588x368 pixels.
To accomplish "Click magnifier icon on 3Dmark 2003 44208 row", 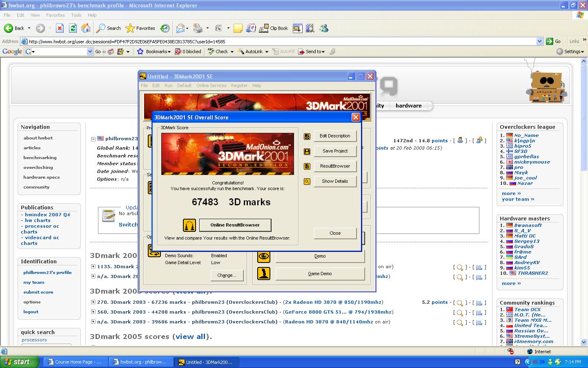I will tap(460, 313).
